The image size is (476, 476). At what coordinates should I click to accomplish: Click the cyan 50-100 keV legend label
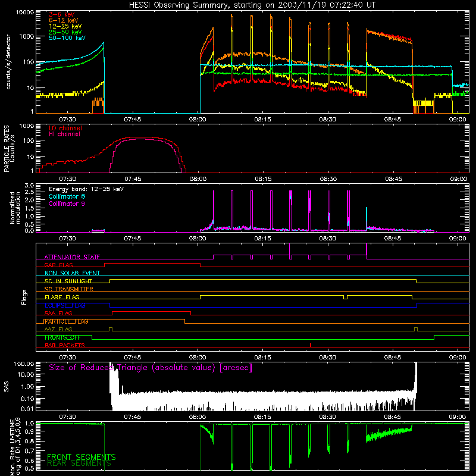point(67,37)
